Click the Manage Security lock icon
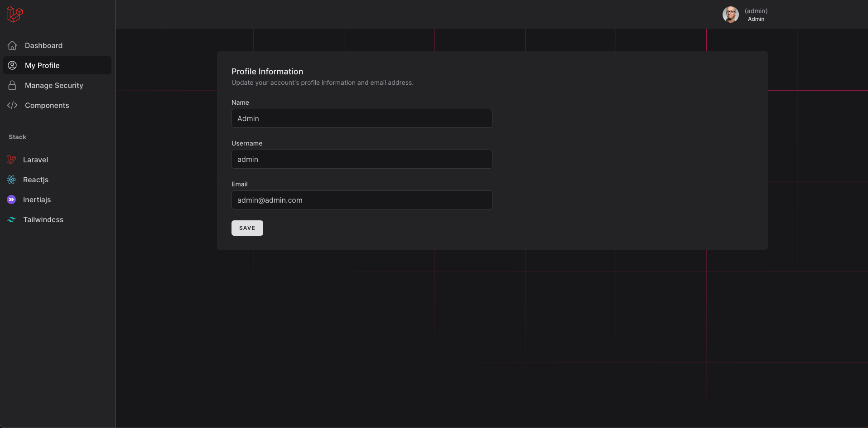Screen dimensions: 868x428 click(x=12, y=85)
